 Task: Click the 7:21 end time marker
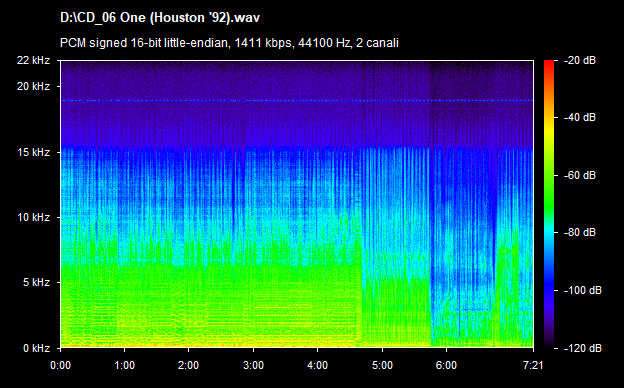(x=532, y=365)
